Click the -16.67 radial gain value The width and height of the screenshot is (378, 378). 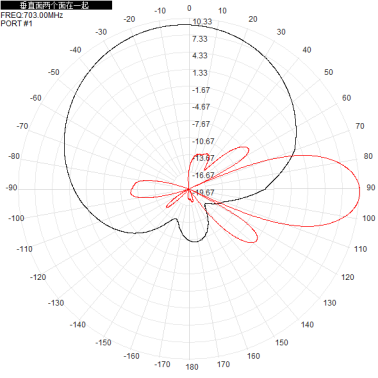pyautogui.click(x=203, y=175)
